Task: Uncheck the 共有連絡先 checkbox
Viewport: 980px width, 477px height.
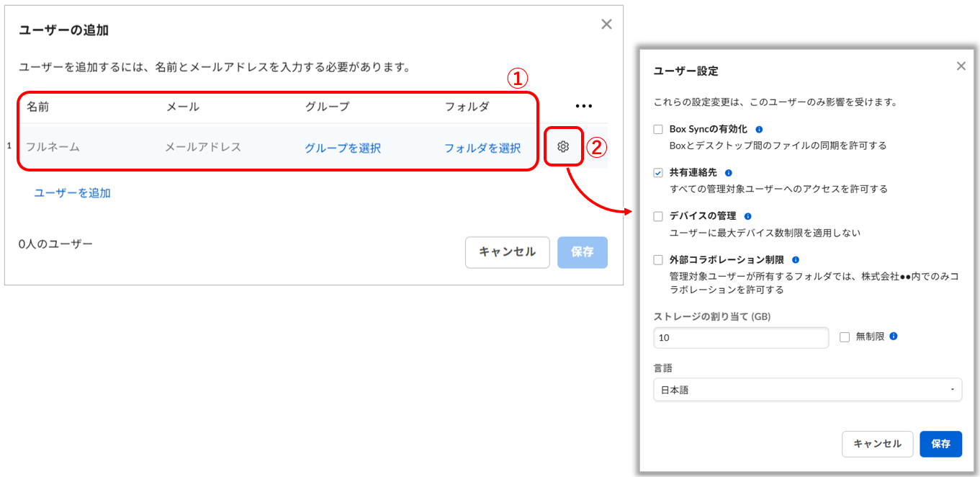Action: click(658, 173)
